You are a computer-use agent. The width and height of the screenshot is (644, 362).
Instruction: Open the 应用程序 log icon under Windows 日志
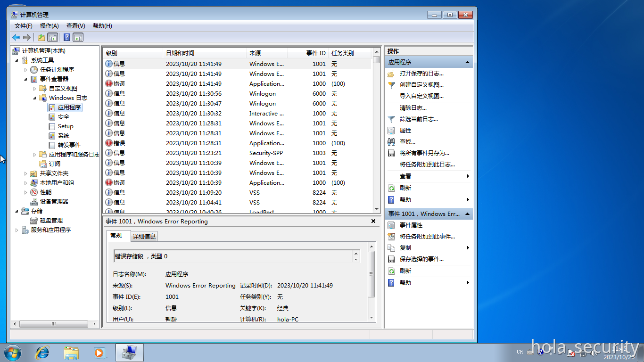click(x=66, y=107)
